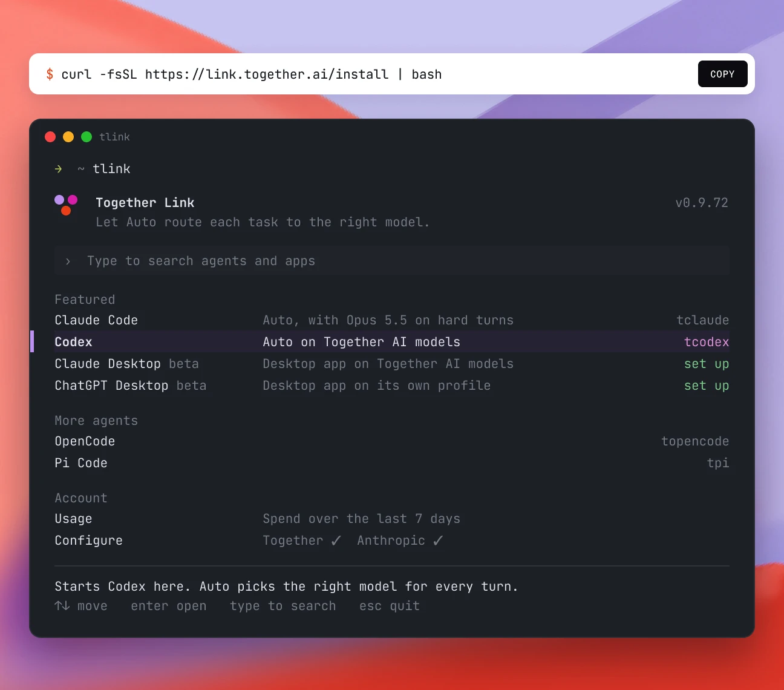Click the More agents section heading
Image resolution: width=784 pixels, height=690 pixels.
click(96, 421)
